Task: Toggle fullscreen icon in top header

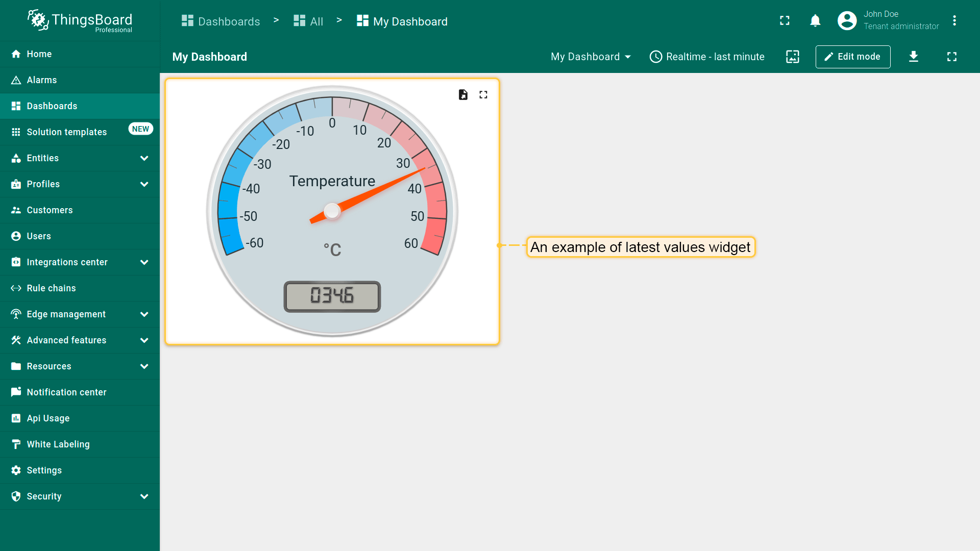Action: (x=785, y=20)
